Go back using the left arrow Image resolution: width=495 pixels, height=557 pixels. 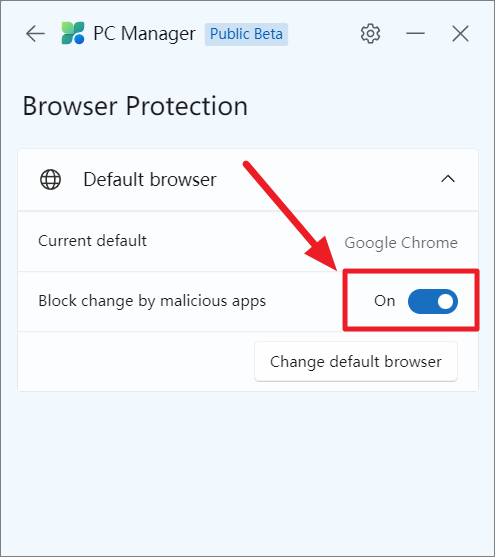tap(35, 34)
